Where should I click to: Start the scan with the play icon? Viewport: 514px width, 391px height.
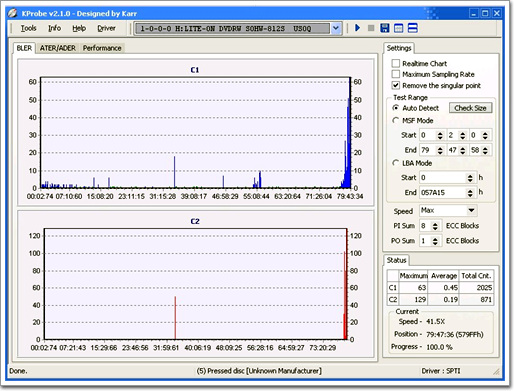tap(358, 28)
